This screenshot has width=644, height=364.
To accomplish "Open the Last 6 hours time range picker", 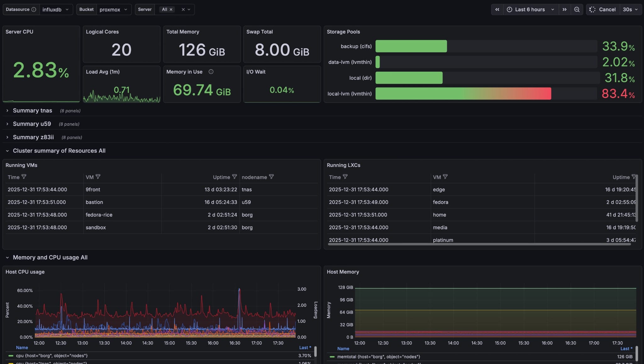I will coord(530,9).
